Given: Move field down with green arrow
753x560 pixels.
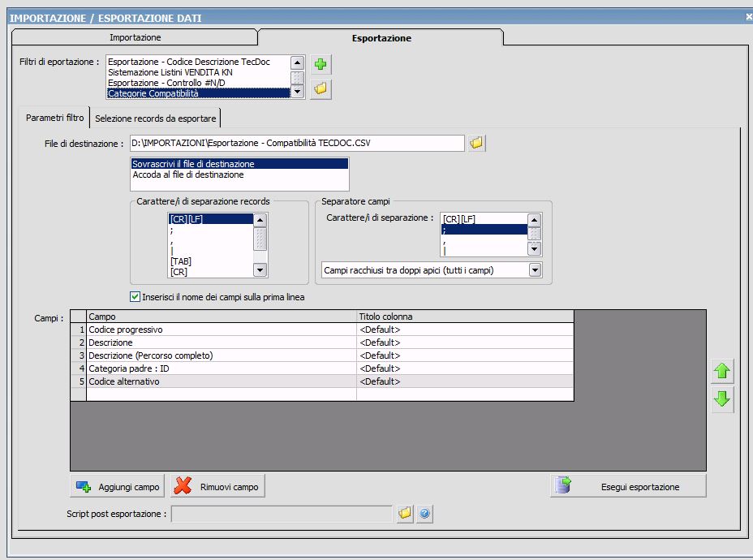Looking at the screenshot, I should tap(722, 398).
